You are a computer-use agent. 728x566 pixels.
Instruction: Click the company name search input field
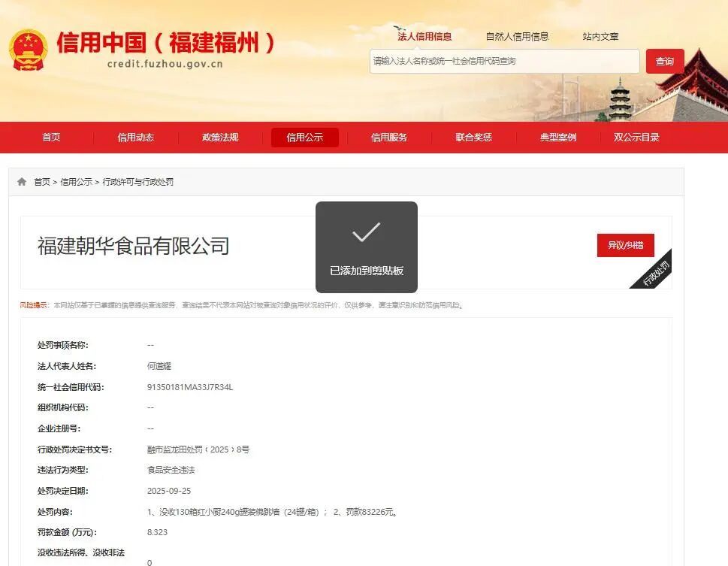pyautogui.click(x=504, y=61)
